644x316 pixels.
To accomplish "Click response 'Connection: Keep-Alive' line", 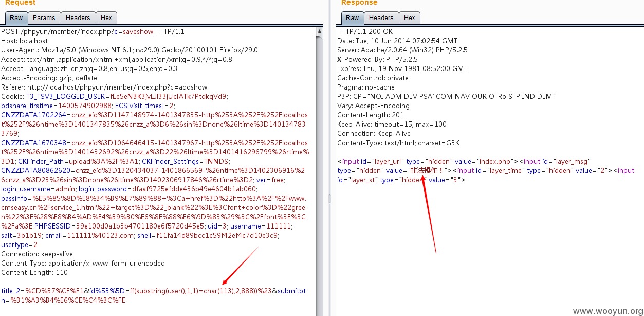I will (x=373, y=133).
